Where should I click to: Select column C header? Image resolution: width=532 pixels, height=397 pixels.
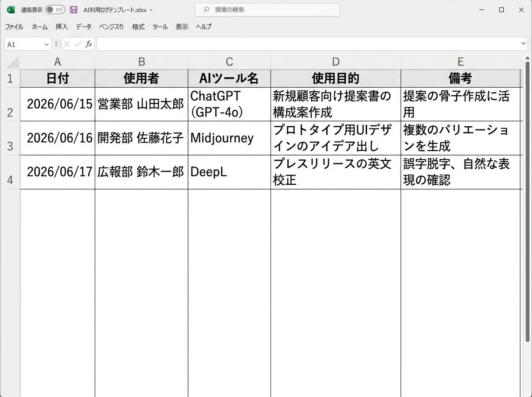pyautogui.click(x=229, y=62)
